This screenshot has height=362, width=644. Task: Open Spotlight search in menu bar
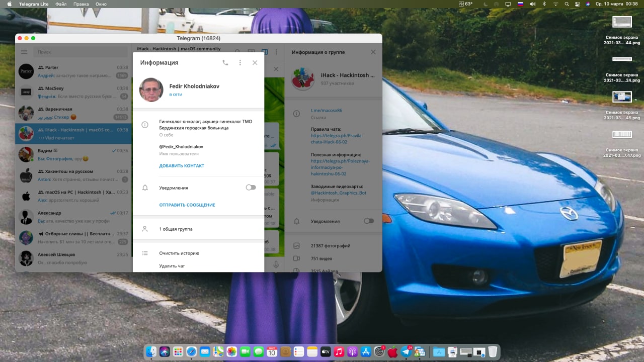click(x=567, y=4)
